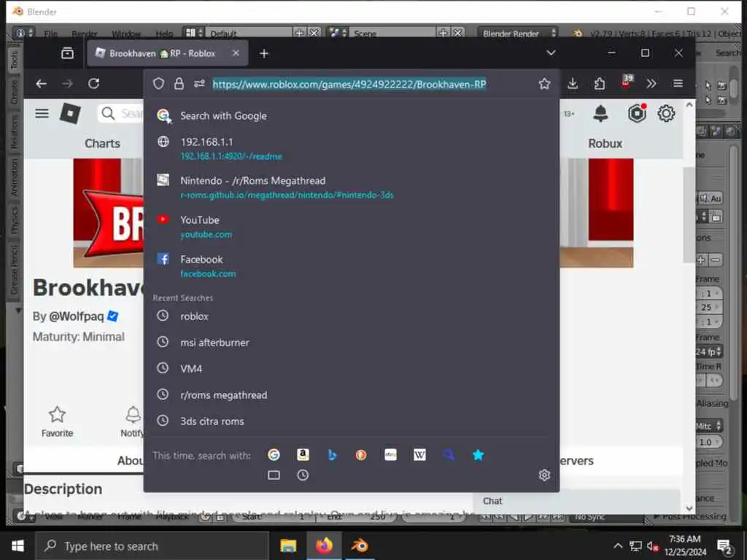Show hidden tray icons chevron
The height and width of the screenshot is (560, 747).
pyautogui.click(x=617, y=545)
